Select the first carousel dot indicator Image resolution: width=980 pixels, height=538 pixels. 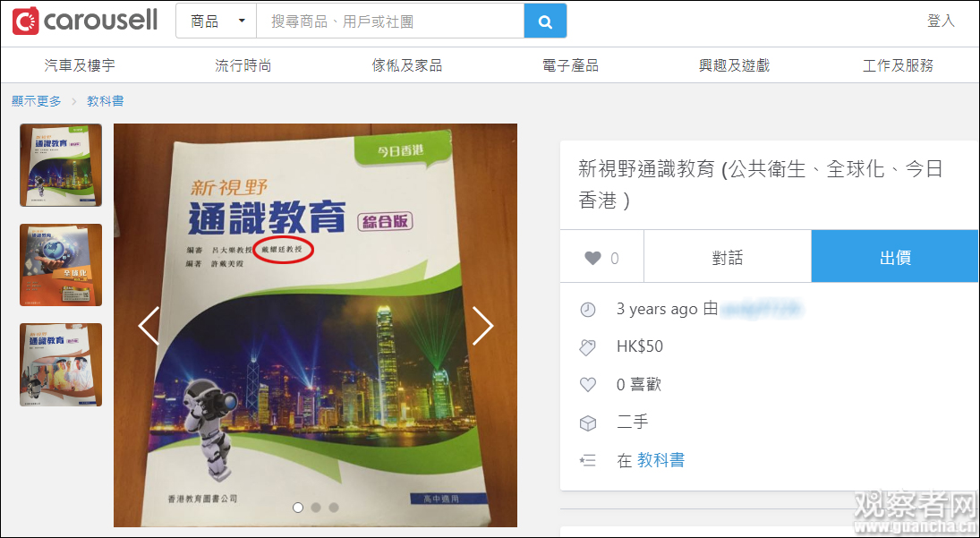298,508
